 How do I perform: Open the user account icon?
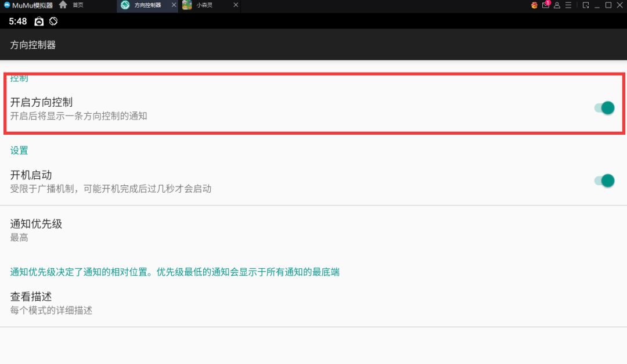[557, 5]
